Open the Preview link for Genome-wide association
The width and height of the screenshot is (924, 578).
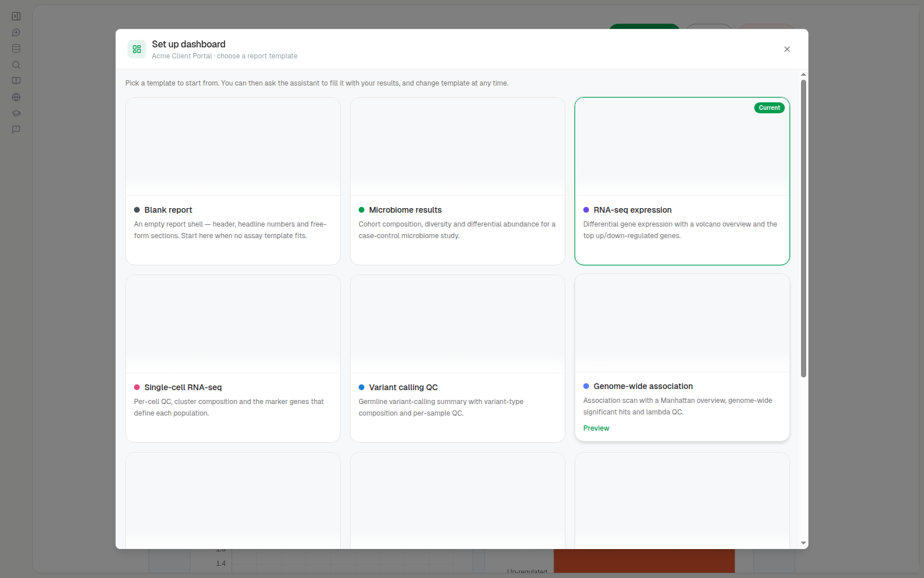(596, 428)
